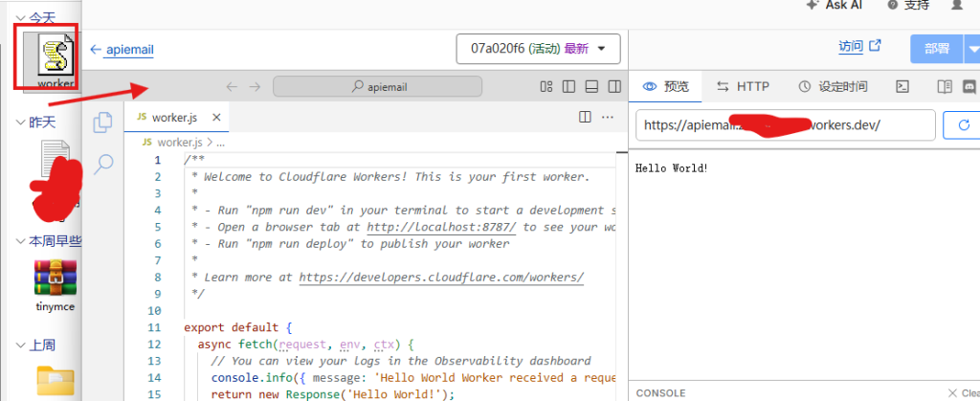Screen dimensions: 980x401
Task: Open the Search magnifier in activity bar
Action: coord(103,165)
